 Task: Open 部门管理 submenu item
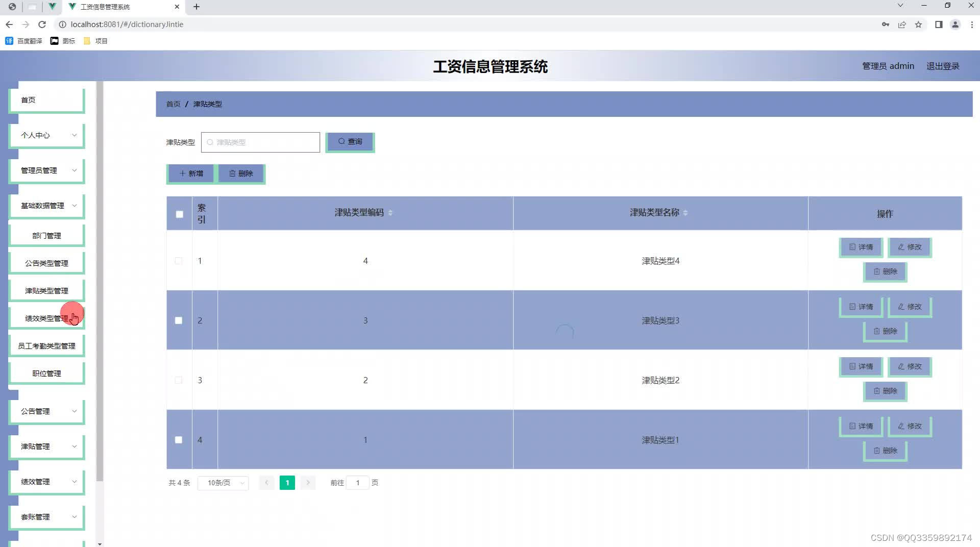[46, 236]
